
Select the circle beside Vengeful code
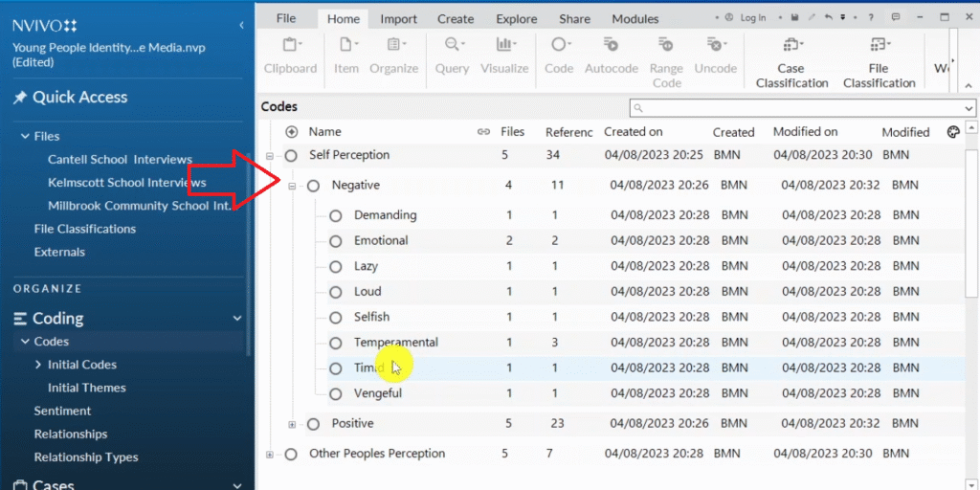(336, 394)
